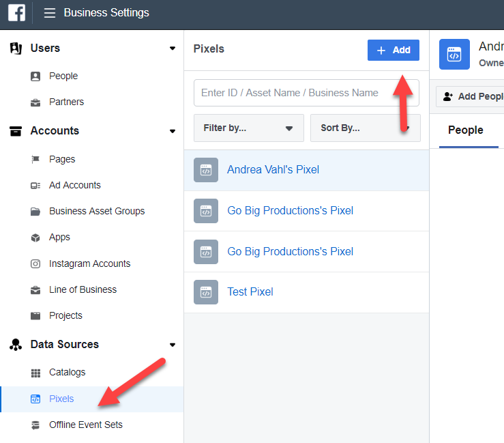Image resolution: width=504 pixels, height=443 pixels.
Task: Click the Add People button
Action: pos(472,96)
